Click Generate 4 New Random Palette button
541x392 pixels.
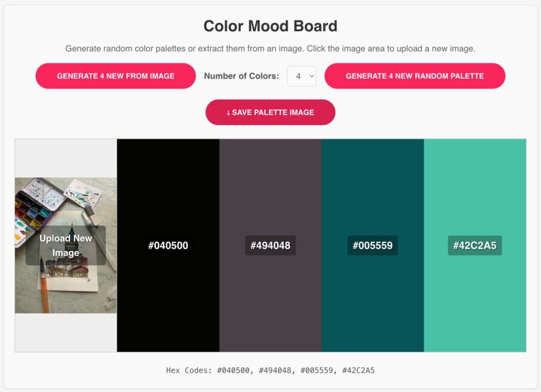pyautogui.click(x=415, y=76)
